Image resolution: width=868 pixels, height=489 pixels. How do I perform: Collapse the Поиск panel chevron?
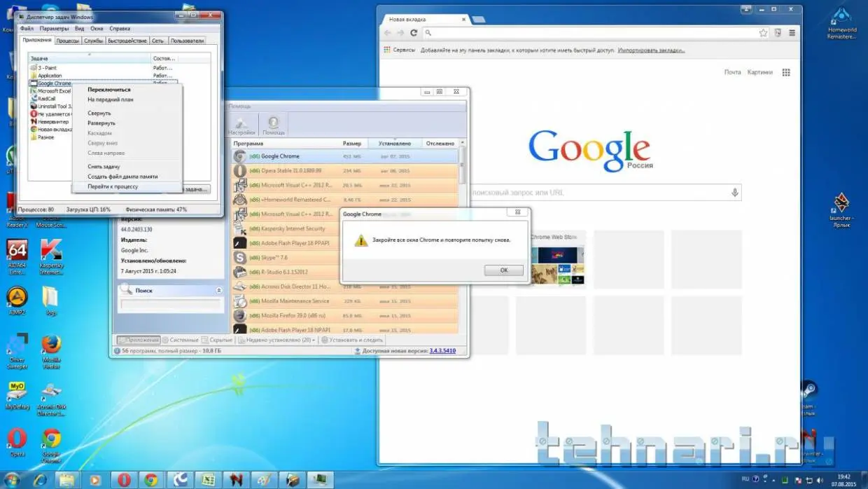pos(218,290)
